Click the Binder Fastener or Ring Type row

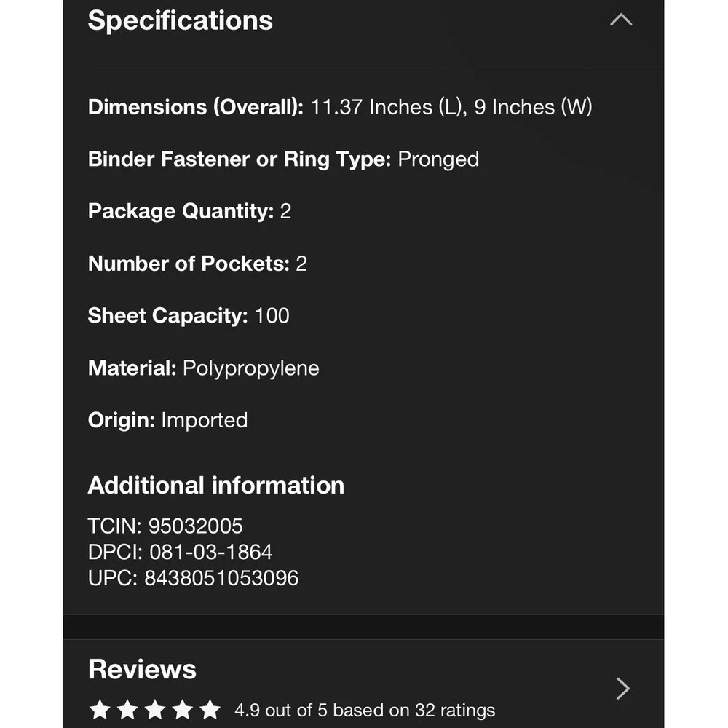[x=283, y=159]
